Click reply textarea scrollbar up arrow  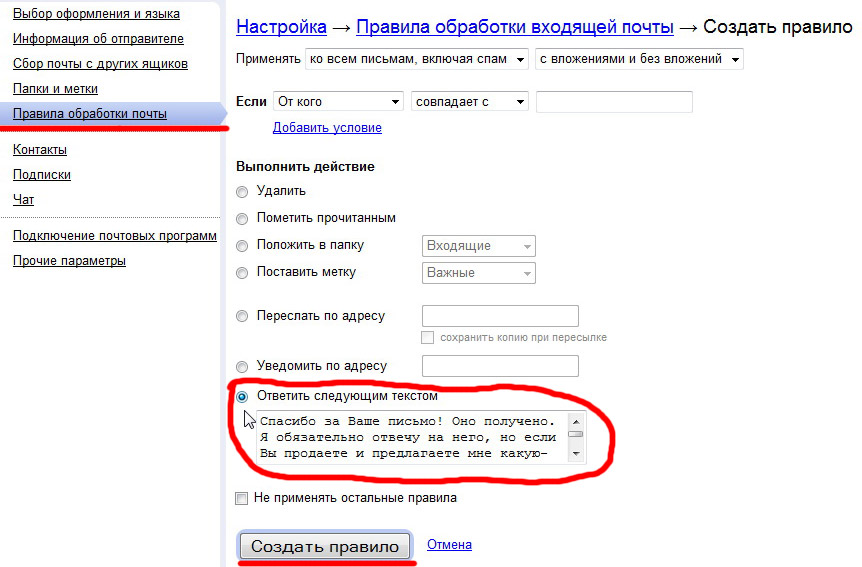pos(576,422)
